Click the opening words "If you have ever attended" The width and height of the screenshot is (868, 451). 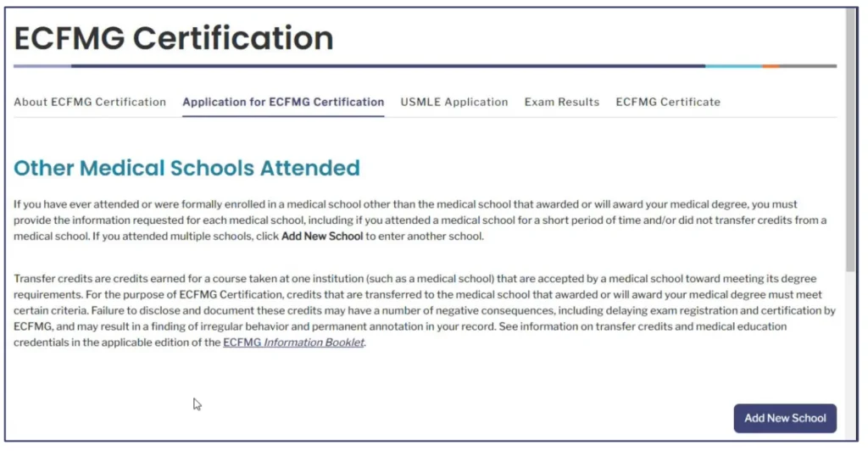tap(72, 204)
